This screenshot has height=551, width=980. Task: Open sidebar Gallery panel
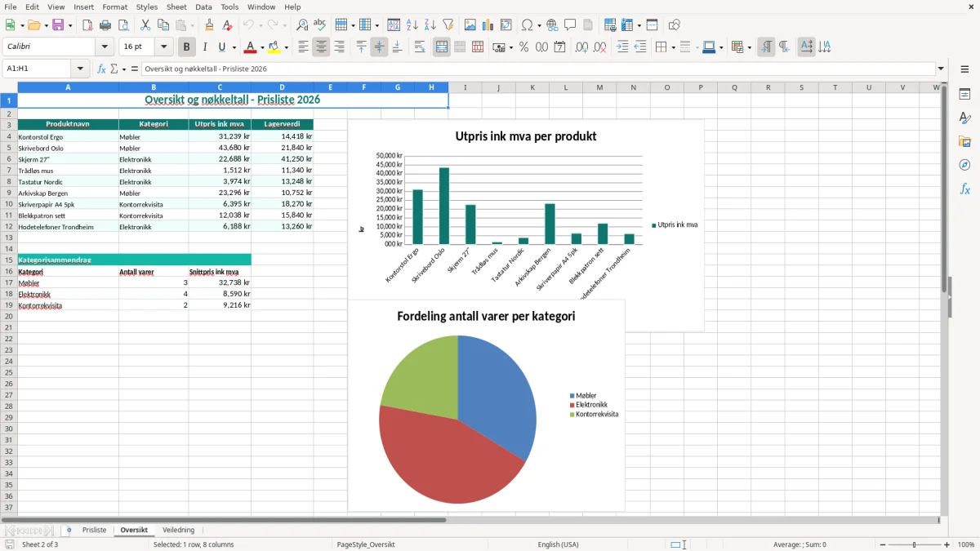point(964,141)
